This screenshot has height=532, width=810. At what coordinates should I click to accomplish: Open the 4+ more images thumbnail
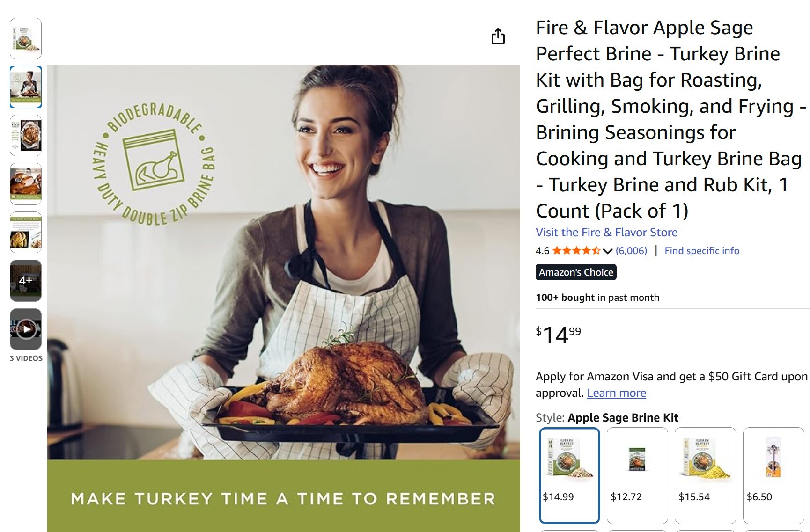pos(26,281)
